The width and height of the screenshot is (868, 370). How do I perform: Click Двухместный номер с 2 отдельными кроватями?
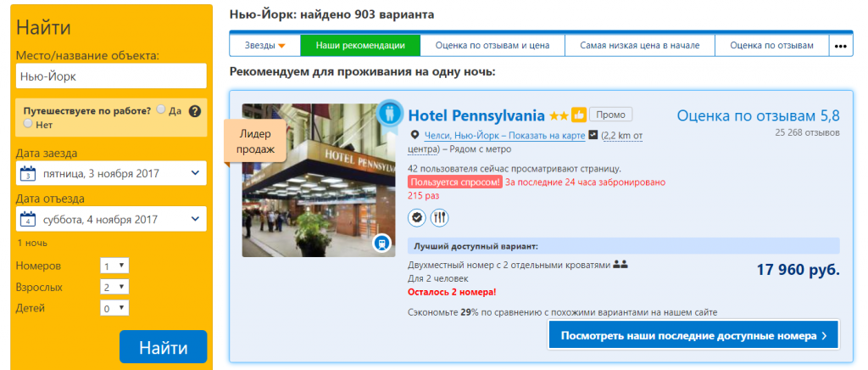pos(509,265)
